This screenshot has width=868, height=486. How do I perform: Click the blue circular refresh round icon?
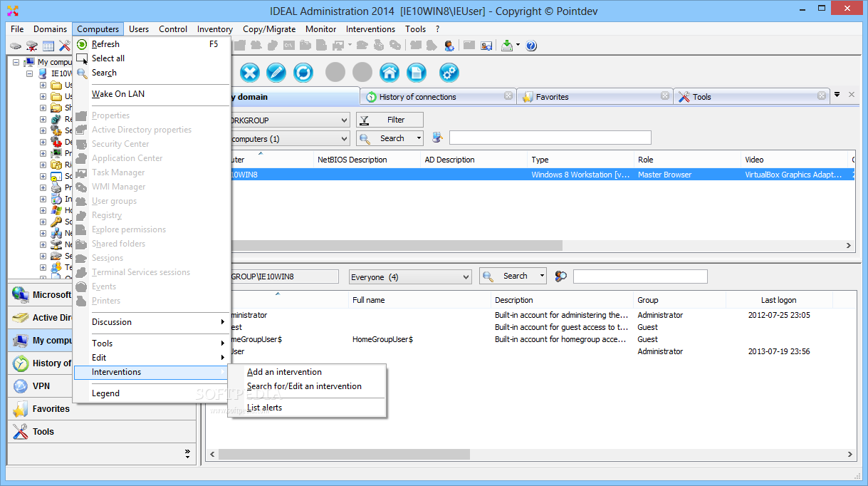[303, 72]
